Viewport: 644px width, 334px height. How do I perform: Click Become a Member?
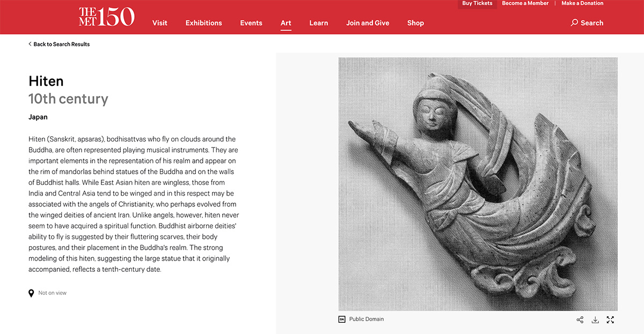click(x=525, y=3)
